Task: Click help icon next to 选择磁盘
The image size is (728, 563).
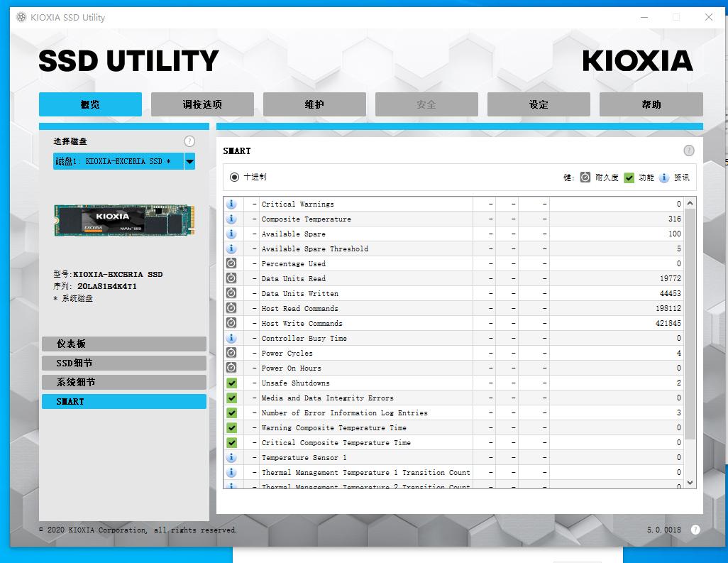Action: (x=189, y=141)
